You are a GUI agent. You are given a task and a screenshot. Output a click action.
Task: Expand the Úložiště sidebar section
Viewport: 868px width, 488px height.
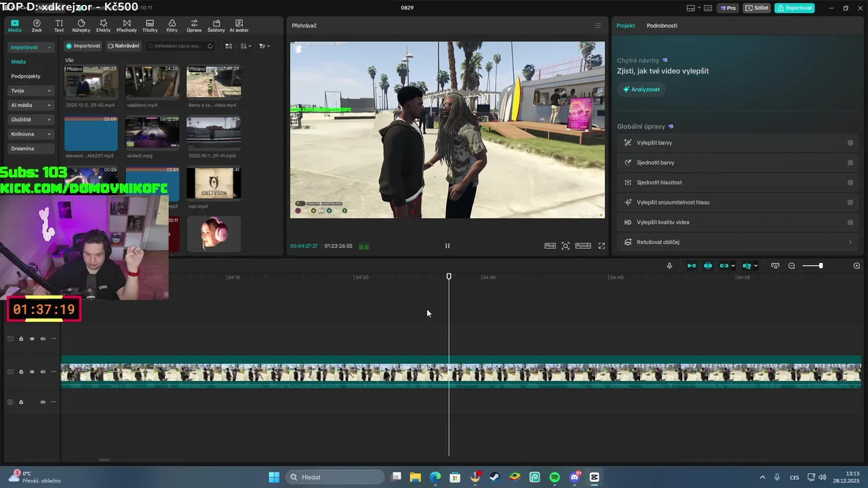31,119
